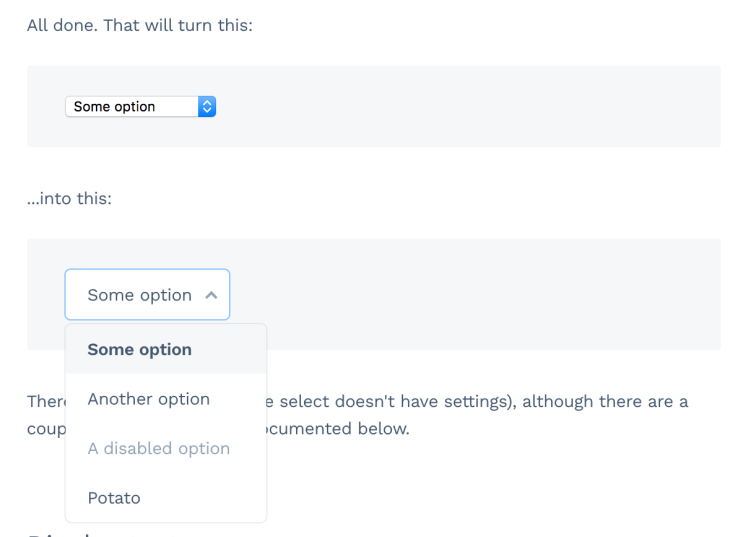743x537 pixels.
Task: Click 'A disabled option' entry
Action: 166,448
